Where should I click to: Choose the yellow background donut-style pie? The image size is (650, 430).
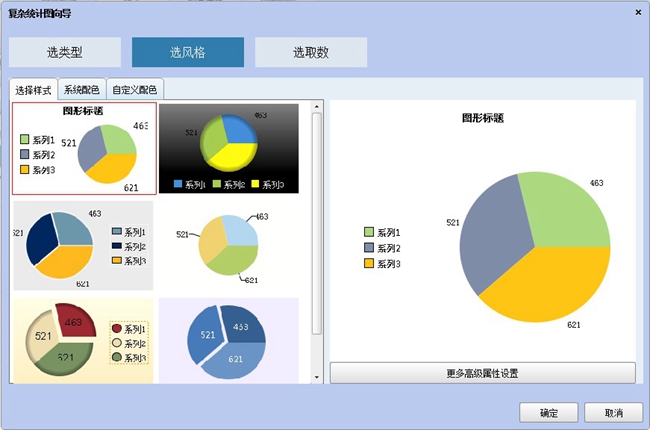click(82, 340)
